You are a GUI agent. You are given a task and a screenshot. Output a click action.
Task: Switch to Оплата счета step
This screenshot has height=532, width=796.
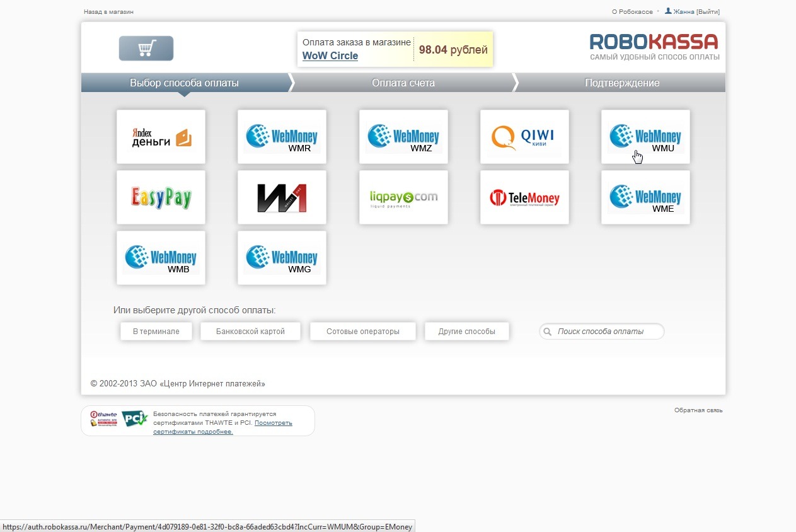coord(403,83)
